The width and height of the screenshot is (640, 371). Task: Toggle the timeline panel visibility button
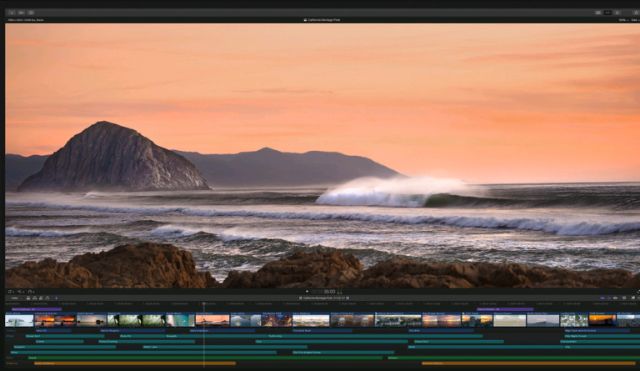[608, 13]
